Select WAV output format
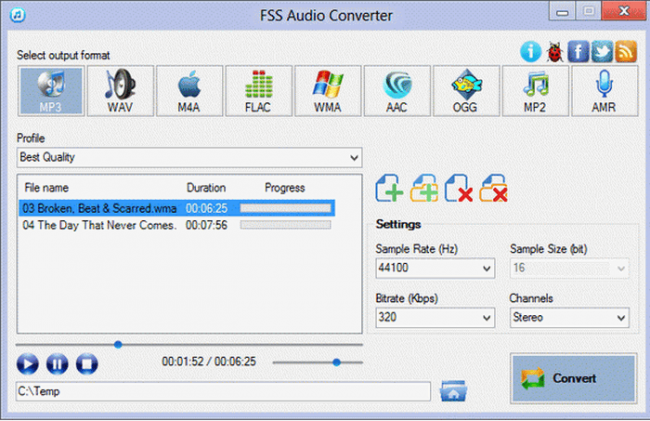 pyautogui.click(x=120, y=91)
